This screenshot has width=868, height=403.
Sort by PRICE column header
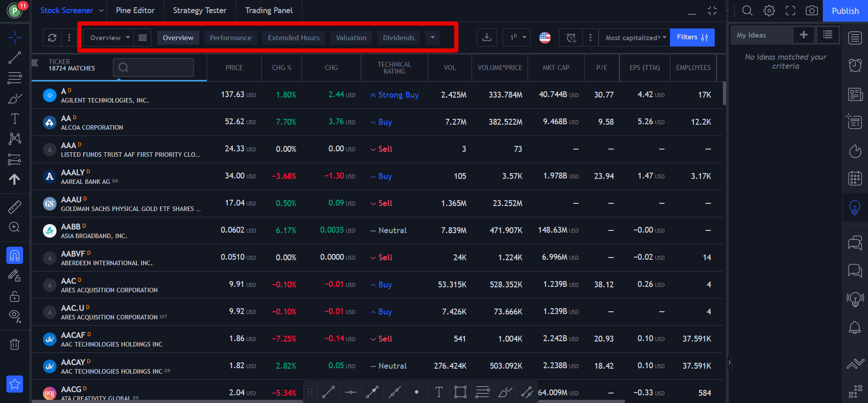point(234,67)
